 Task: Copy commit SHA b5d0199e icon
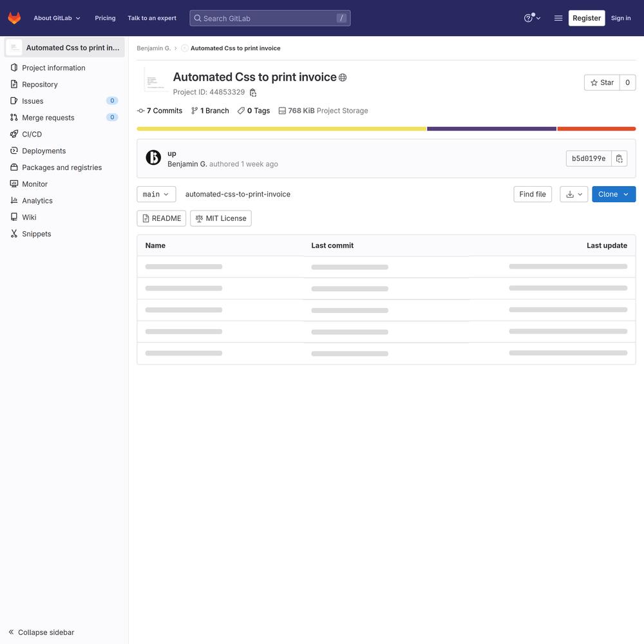pos(620,158)
